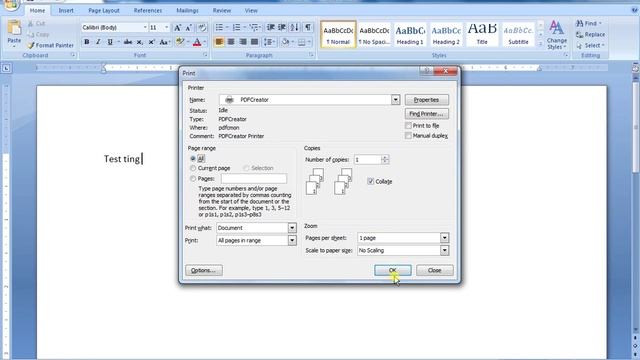Open the Insert ribbon tab
This screenshot has width=640, height=360.
66,10
